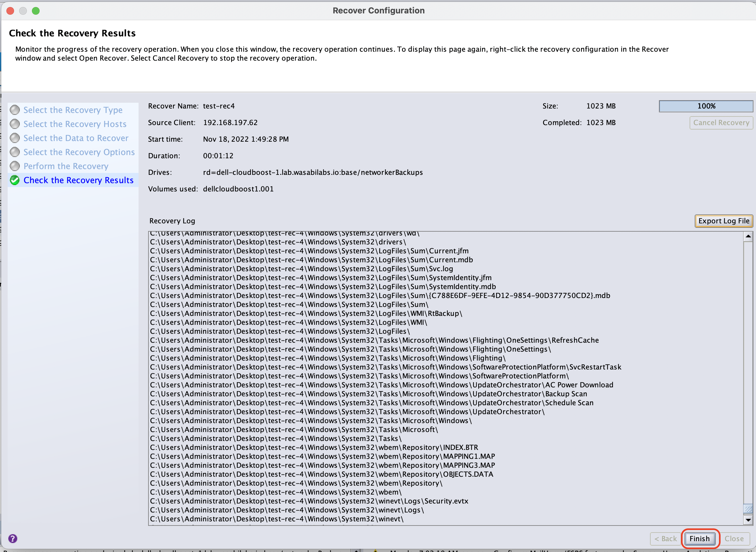The image size is (756, 552).
Task: Go to Select the Recovery Options step
Action: coord(79,152)
